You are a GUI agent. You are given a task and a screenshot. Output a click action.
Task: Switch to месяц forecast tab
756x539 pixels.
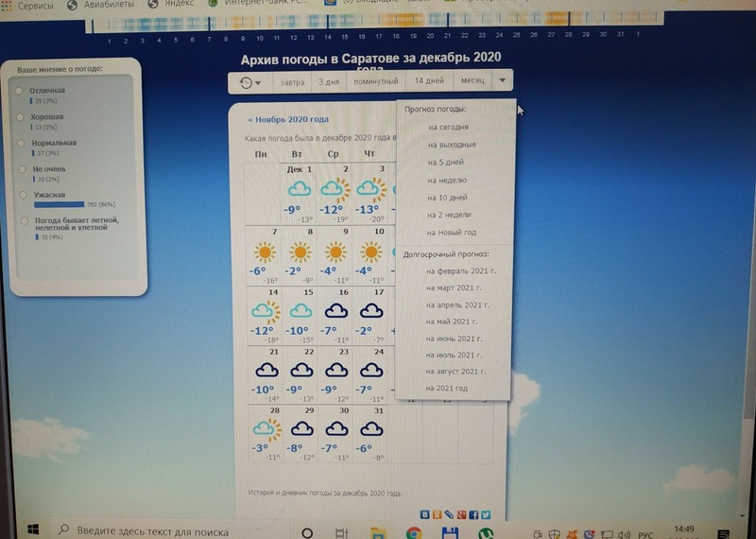472,80
